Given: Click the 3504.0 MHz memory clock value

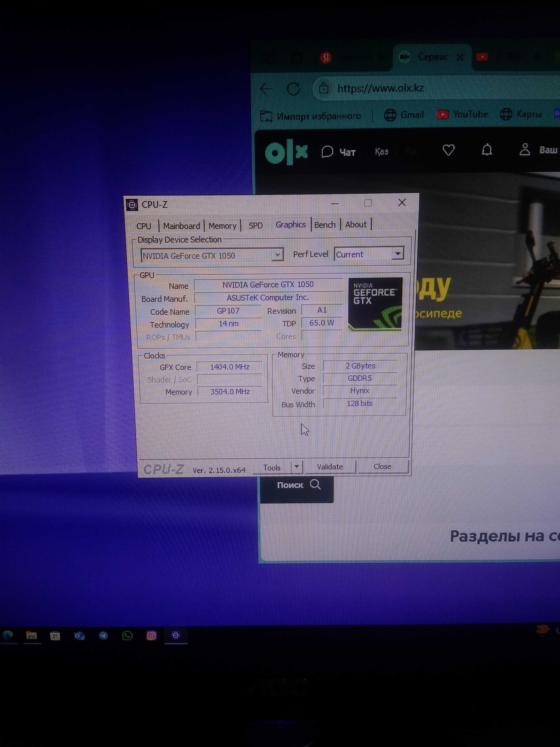Looking at the screenshot, I should 230,392.
